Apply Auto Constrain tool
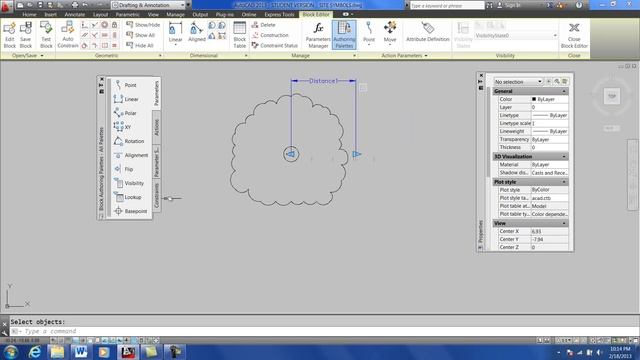 coord(68,35)
